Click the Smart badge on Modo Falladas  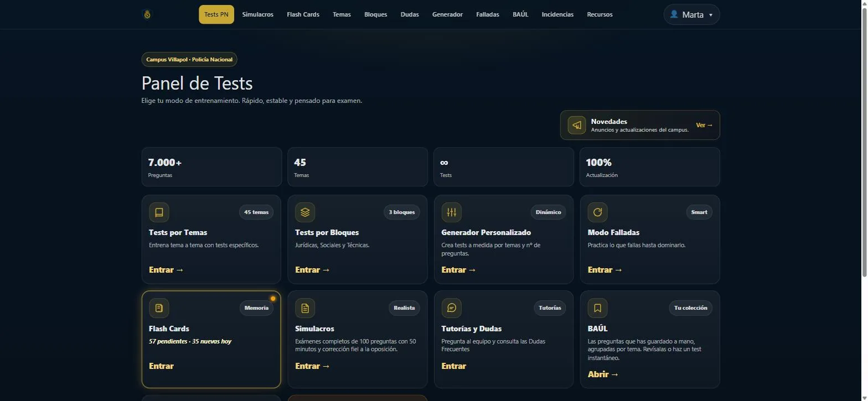pos(699,212)
